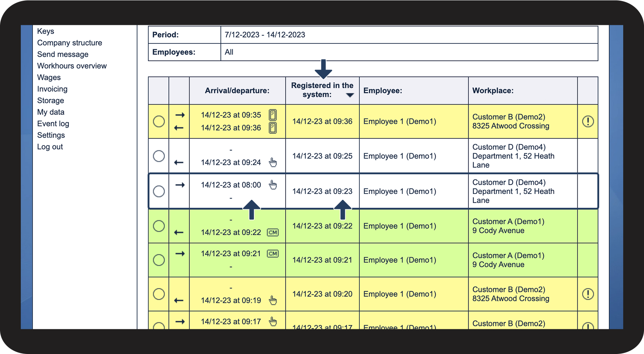644x354 pixels.
Task: Click the phone icon beside arrival 14/12-23 at 09:35
Action: tap(273, 115)
